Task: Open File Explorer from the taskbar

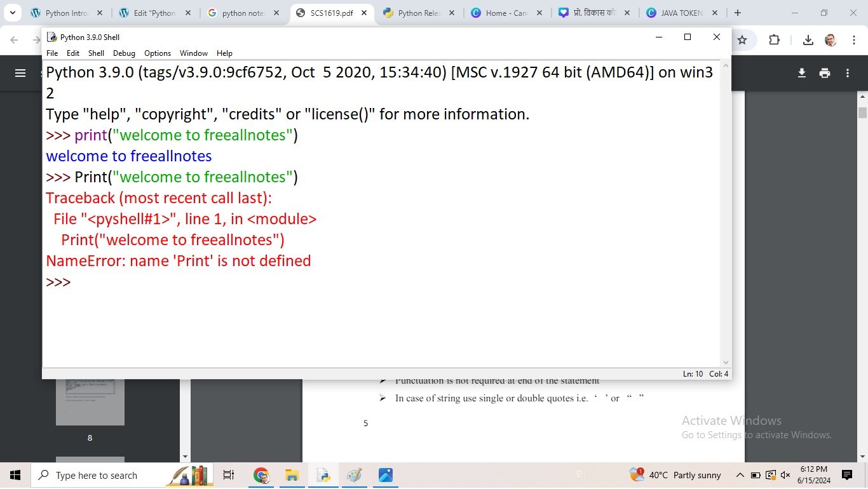Action: pos(292,475)
